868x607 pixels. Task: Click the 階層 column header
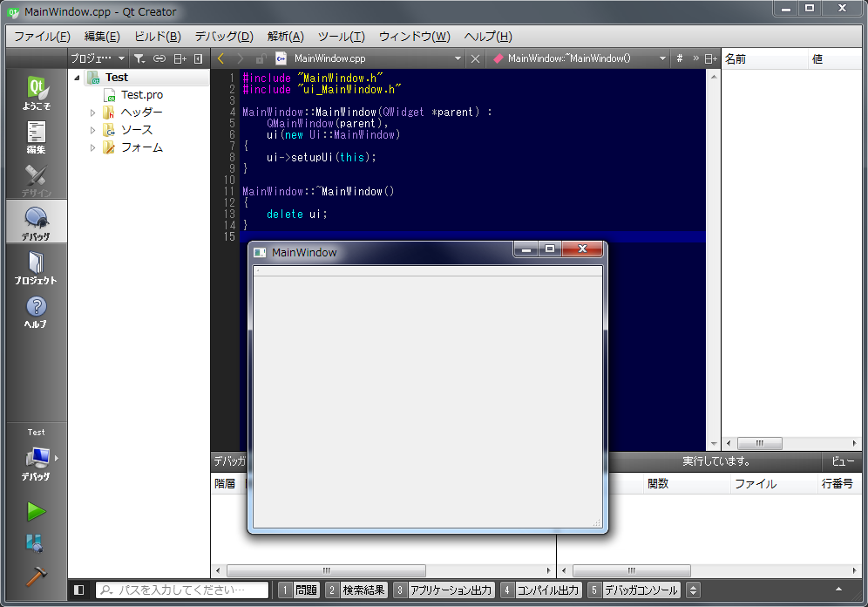(x=227, y=483)
